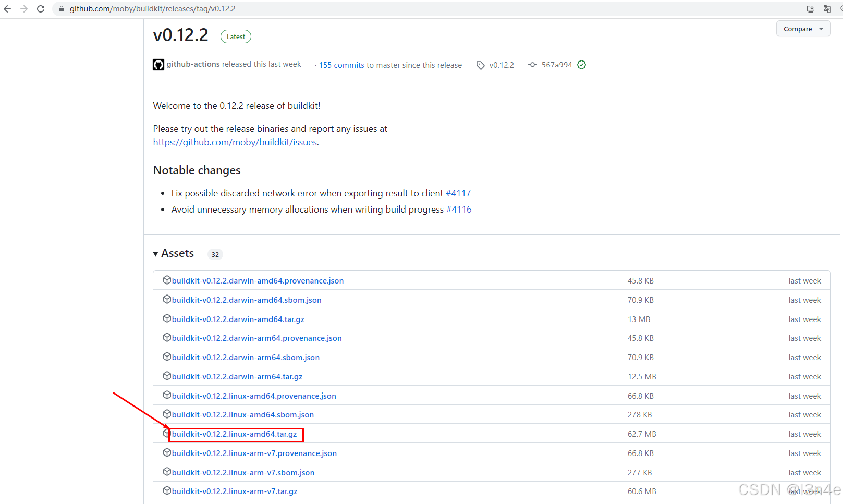This screenshot has width=843, height=504.
Task: Click the commit icon before 567a994
Action: [x=532, y=64]
